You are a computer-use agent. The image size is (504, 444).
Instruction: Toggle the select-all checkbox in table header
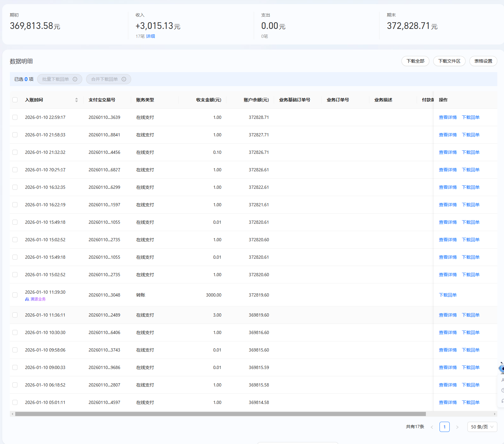(15, 100)
